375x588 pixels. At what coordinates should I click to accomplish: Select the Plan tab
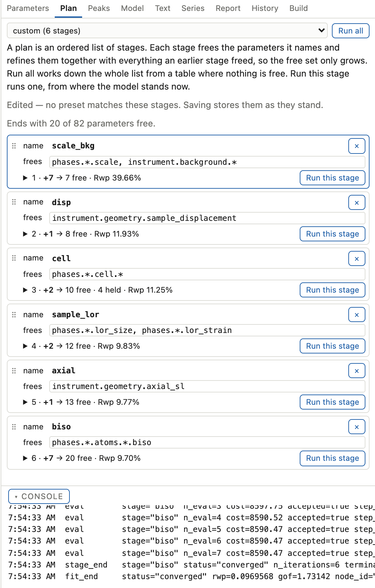68,8
